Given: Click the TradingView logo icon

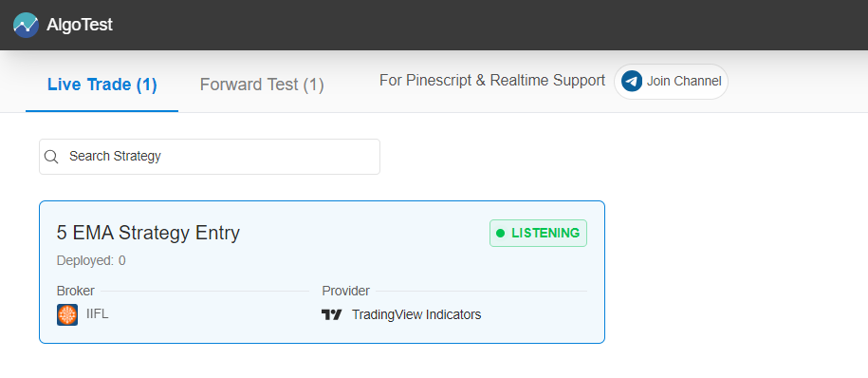Looking at the screenshot, I should [x=332, y=314].
